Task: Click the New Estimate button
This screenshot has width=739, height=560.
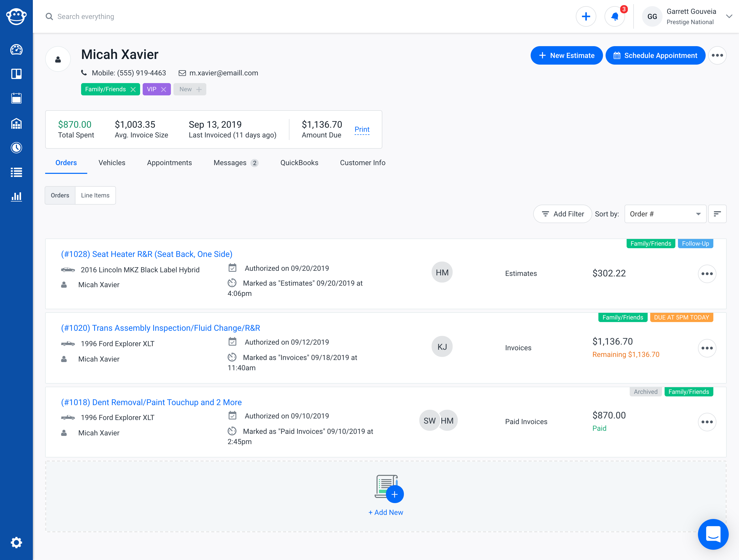Action: coord(566,55)
